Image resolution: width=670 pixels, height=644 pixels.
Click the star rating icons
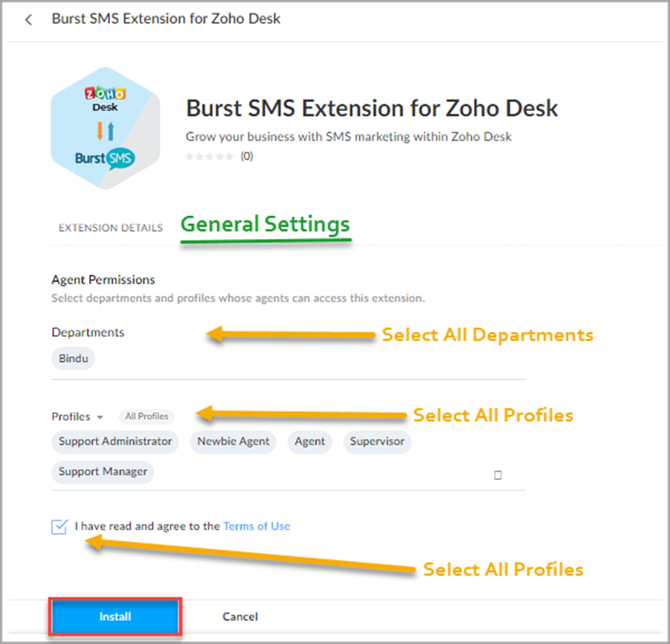click(x=209, y=157)
